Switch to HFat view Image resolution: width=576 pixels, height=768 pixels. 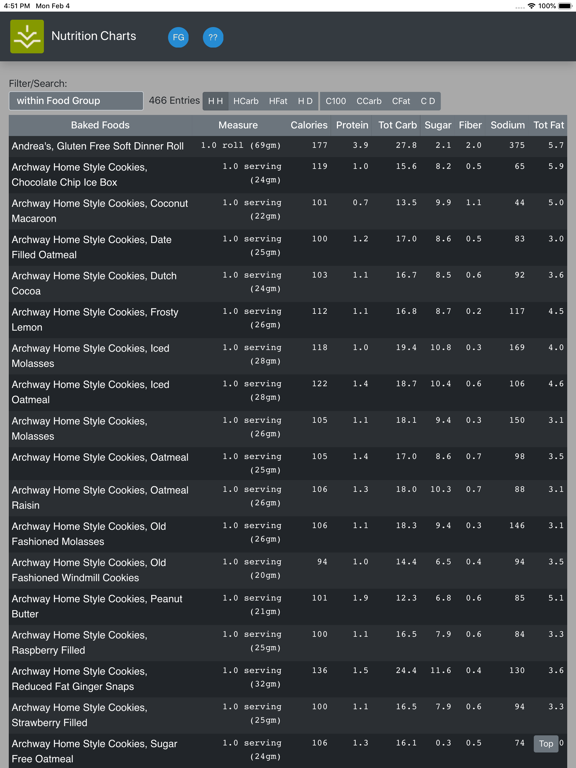pyautogui.click(x=278, y=101)
